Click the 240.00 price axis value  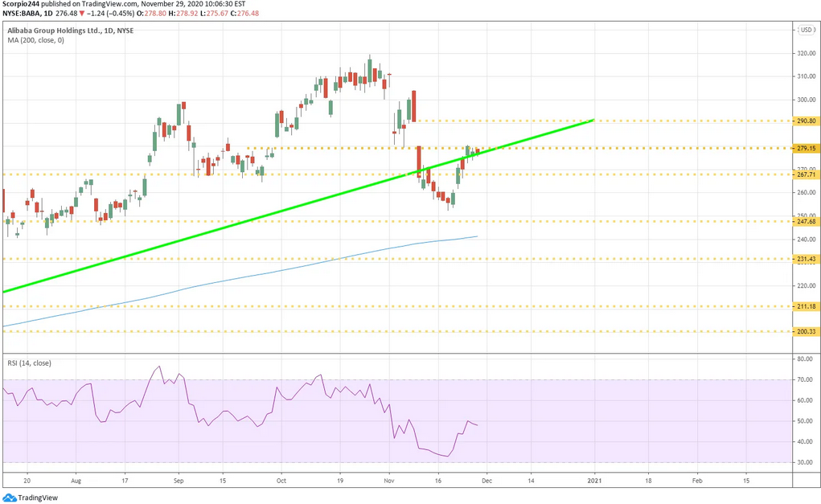(807, 240)
